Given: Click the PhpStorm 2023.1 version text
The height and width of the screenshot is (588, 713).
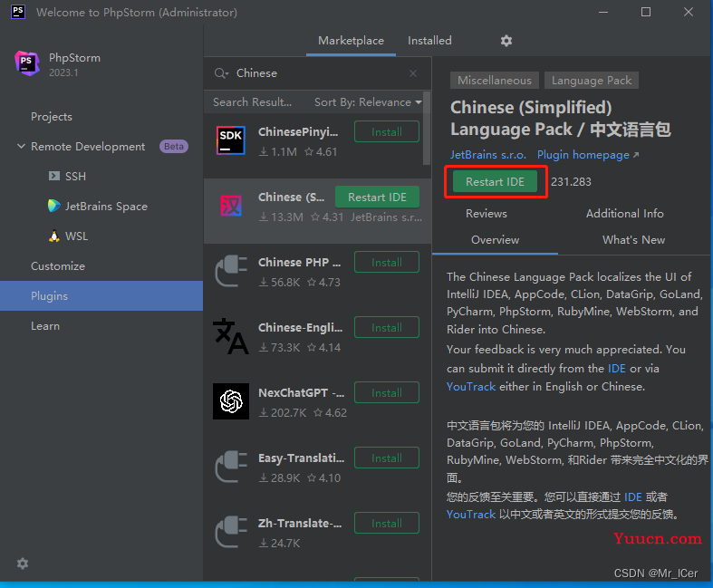Looking at the screenshot, I should 63,72.
